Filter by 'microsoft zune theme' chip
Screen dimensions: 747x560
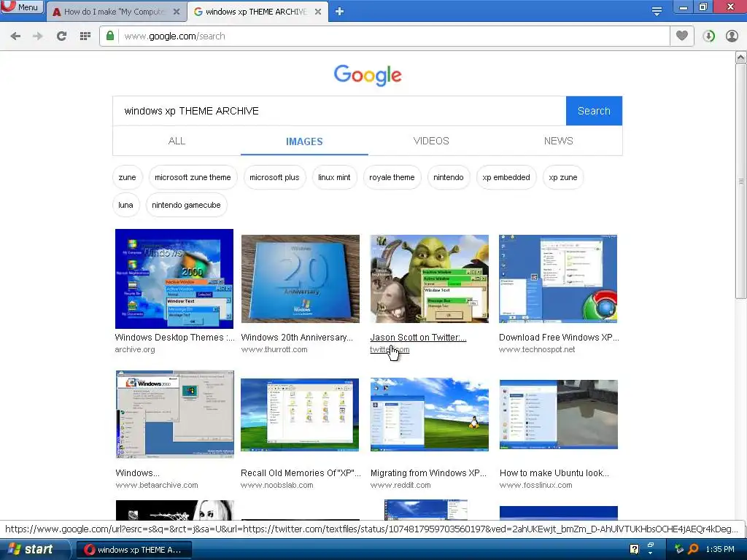click(193, 177)
